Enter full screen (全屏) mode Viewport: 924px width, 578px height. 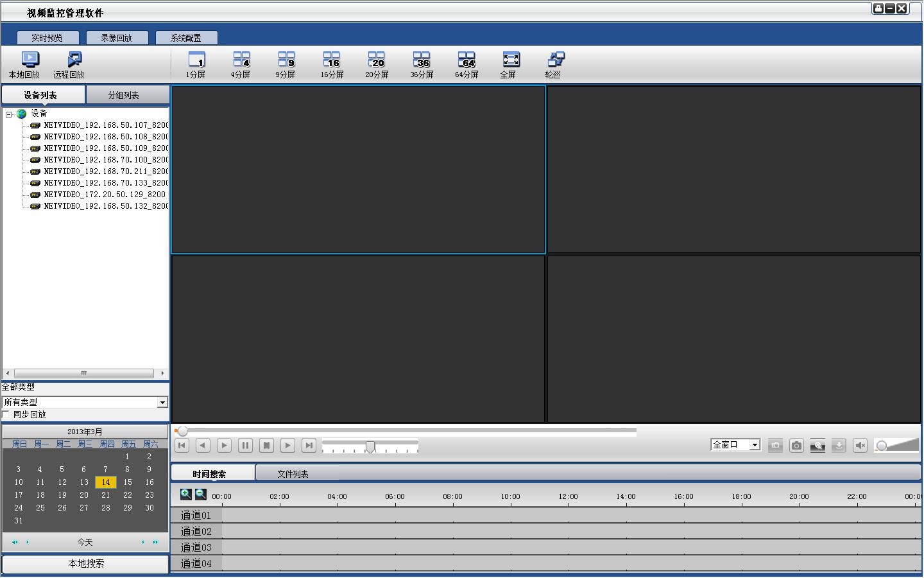tap(510, 65)
